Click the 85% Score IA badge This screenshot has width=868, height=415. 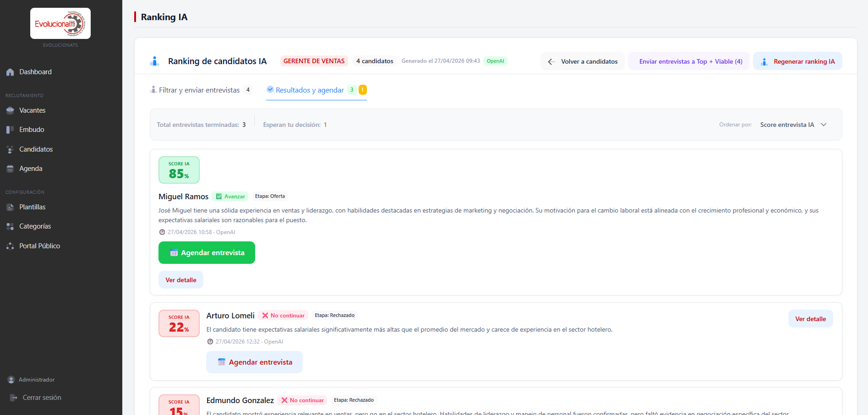point(179,170)
